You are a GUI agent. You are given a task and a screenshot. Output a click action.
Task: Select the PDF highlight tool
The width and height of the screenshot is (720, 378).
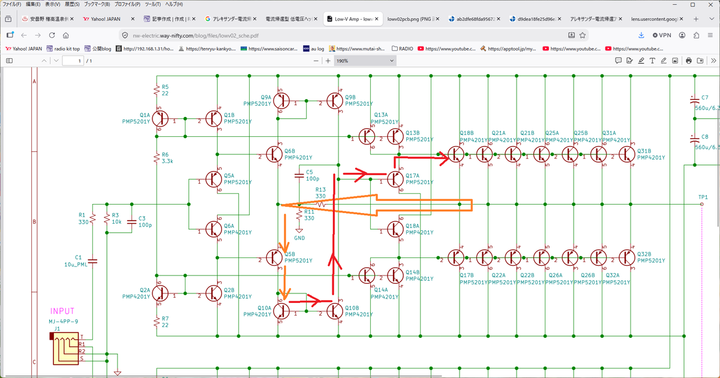(641, 61)
